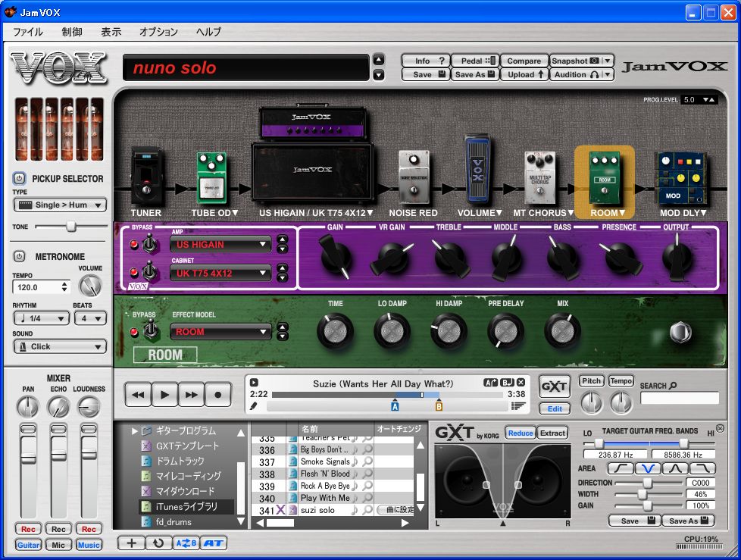Open the ファイル menu
The image size is (741, 560).
pos(28,32)
